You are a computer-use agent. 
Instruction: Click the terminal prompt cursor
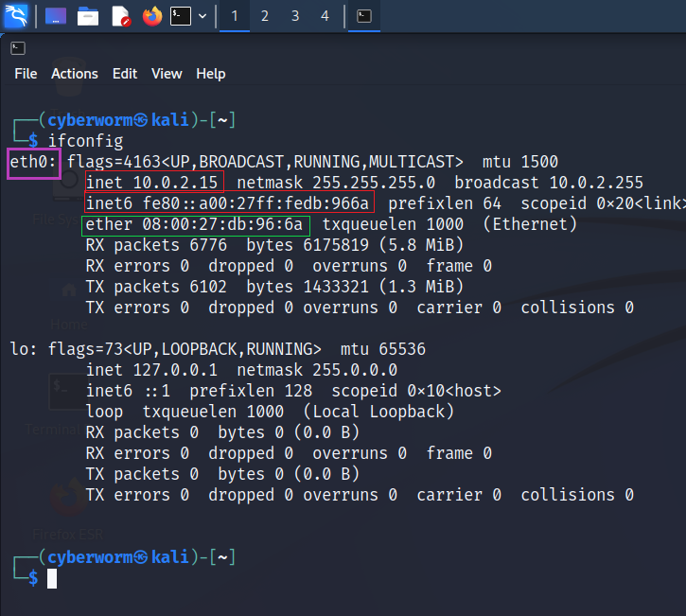[52, 578]
